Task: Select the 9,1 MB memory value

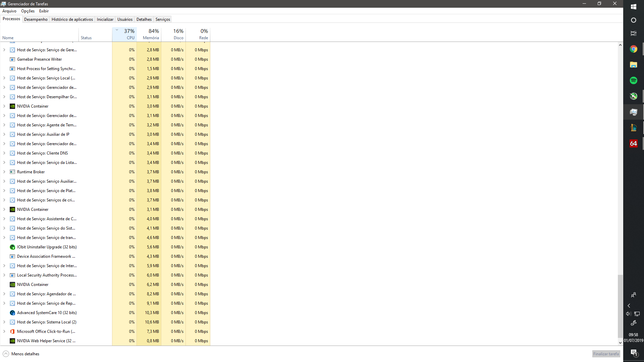Action: click(x=153, y=303)
